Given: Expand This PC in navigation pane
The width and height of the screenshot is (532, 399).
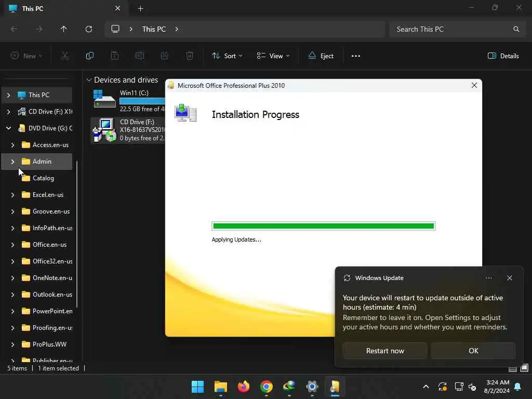Looking at the screenshot, I should 8,95.
